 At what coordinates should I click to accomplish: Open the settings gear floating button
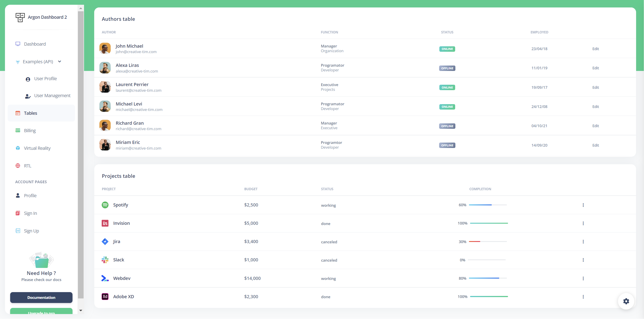pos(626,301)
